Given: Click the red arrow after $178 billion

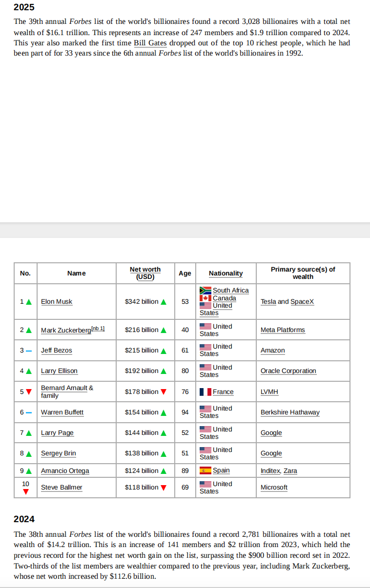Looking at the screenshot, I should 164,392.
